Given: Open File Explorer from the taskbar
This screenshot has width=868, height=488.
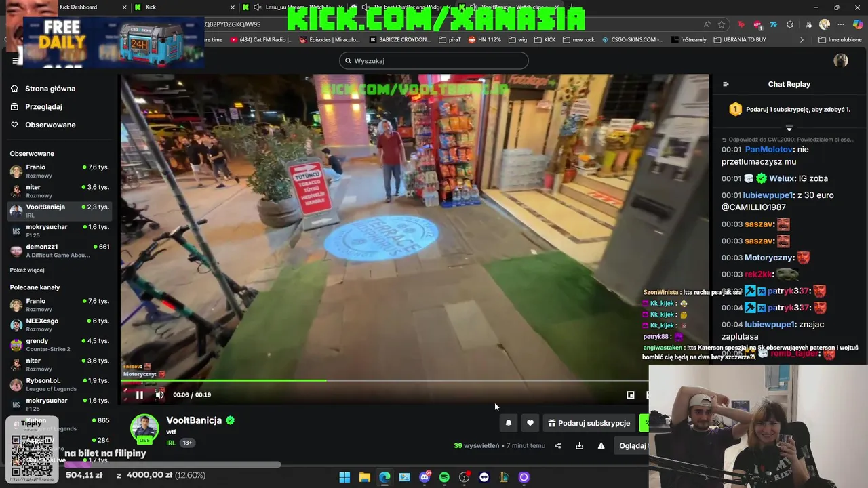Looking at the screenshot, I should pyautogui.click(x=364, y=477).
